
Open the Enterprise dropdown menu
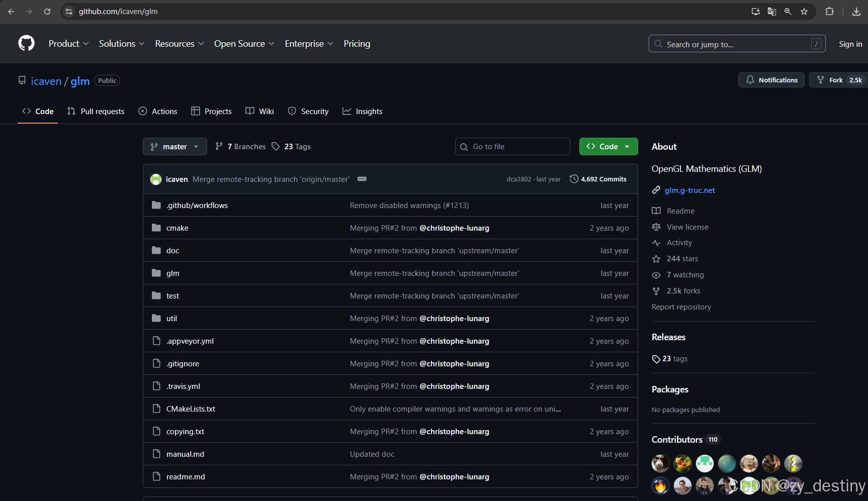pyautogui.click(x=309, y=44)
